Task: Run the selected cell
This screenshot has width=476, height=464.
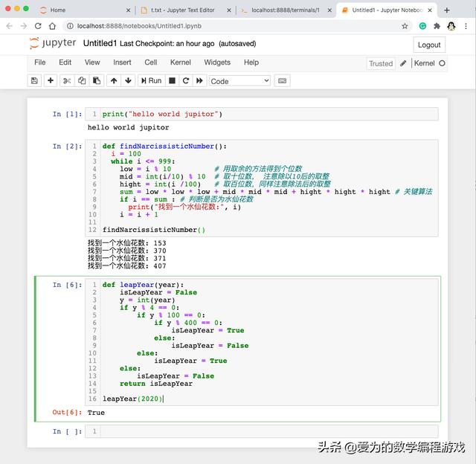Action: click(152, 81)
